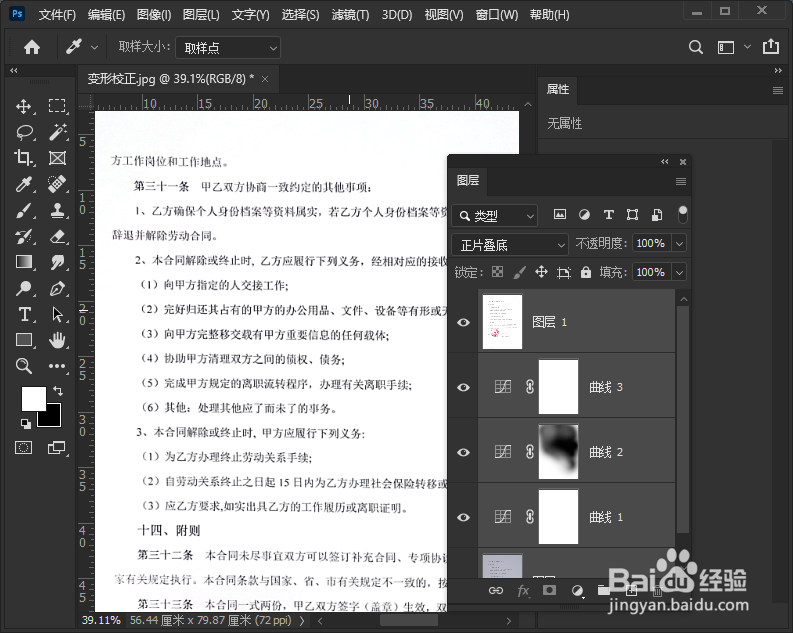Viewport: 793px width, 633px height.
Task: Open the Edit Toolbar ellipsis menu
Action: coord(57,366)
